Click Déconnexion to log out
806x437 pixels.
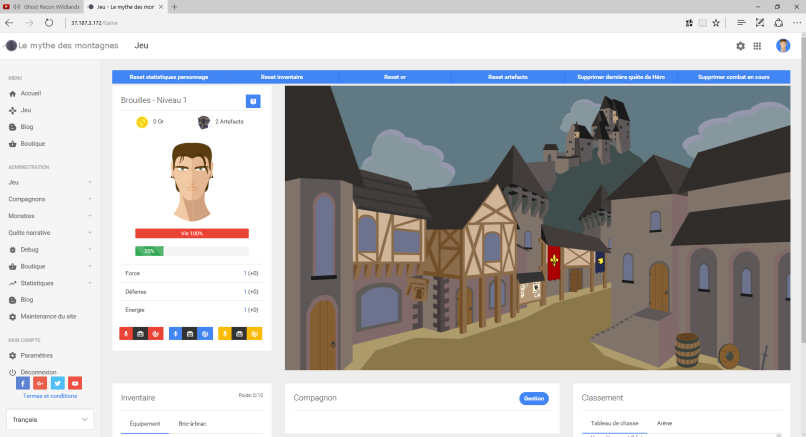[x=32, y=372]
